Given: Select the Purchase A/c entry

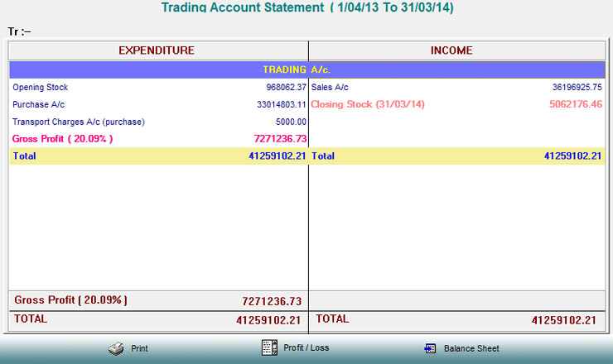Looking at the screenshot, I should [x=38, y=104].
